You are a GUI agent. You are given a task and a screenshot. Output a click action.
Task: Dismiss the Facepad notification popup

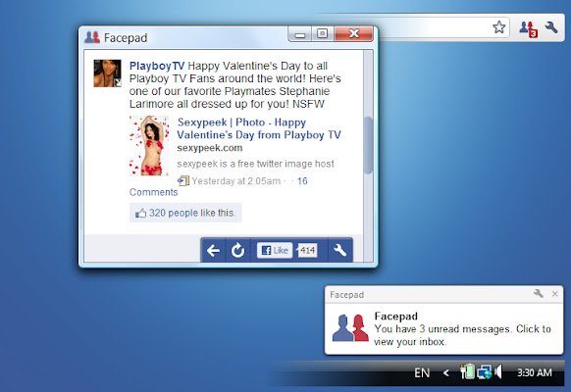(x=554, y=294)
